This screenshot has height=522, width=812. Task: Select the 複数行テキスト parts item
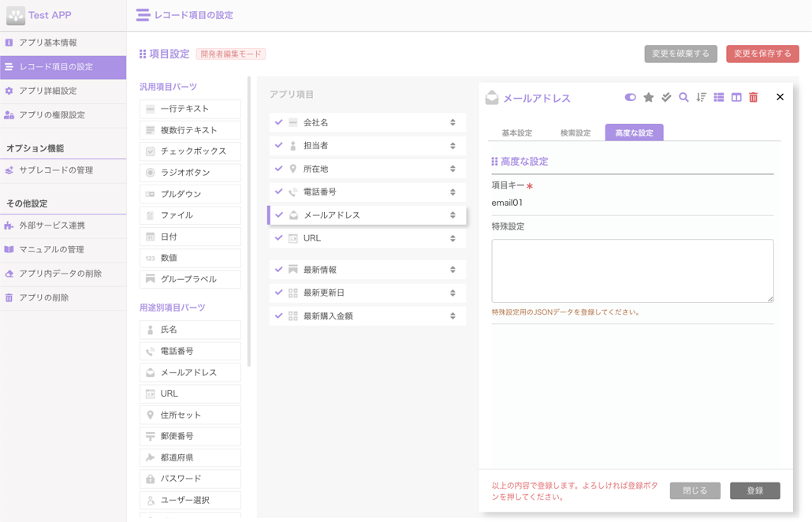coord(190,130)
